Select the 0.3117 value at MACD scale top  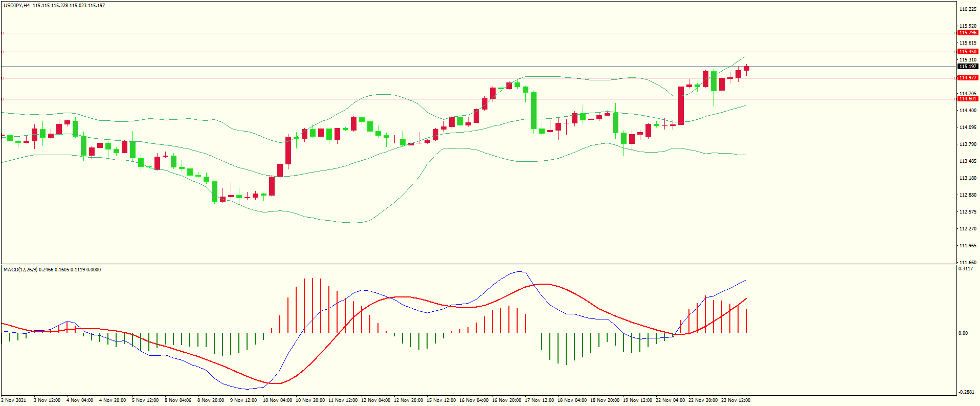[966, 269]
